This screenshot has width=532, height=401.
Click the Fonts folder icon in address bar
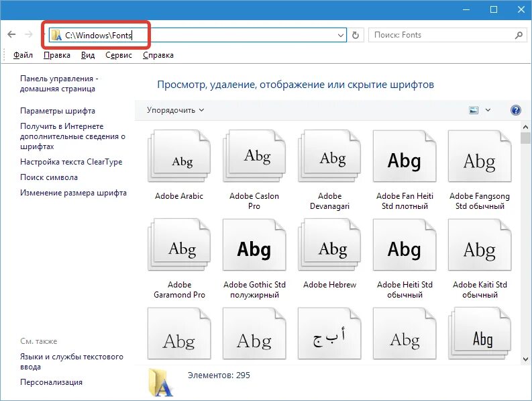(56, 35)
